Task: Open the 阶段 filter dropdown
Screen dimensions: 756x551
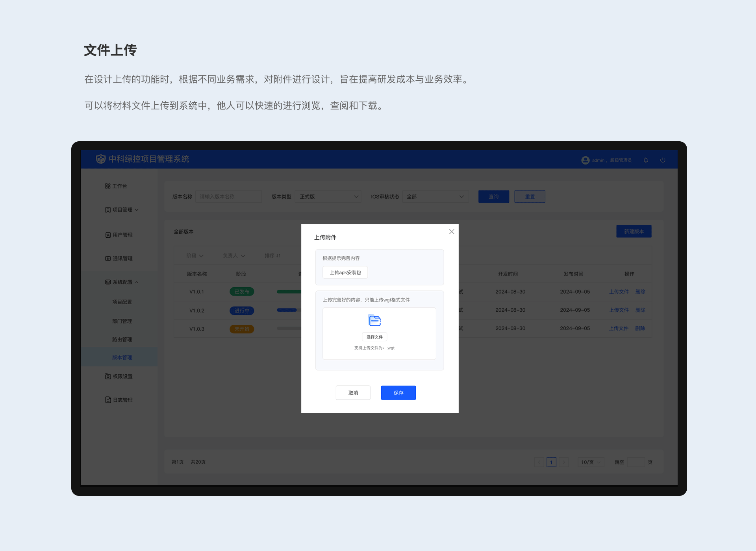Action: [195, 256]
